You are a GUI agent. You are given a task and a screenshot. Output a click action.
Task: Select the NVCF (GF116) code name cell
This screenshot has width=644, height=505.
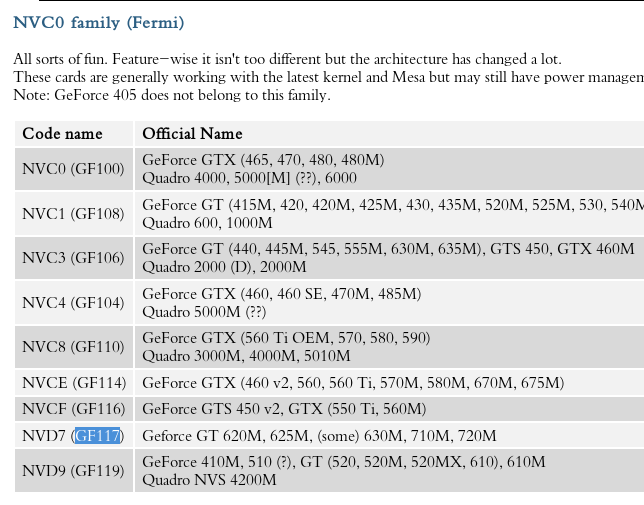coord(73,409)
